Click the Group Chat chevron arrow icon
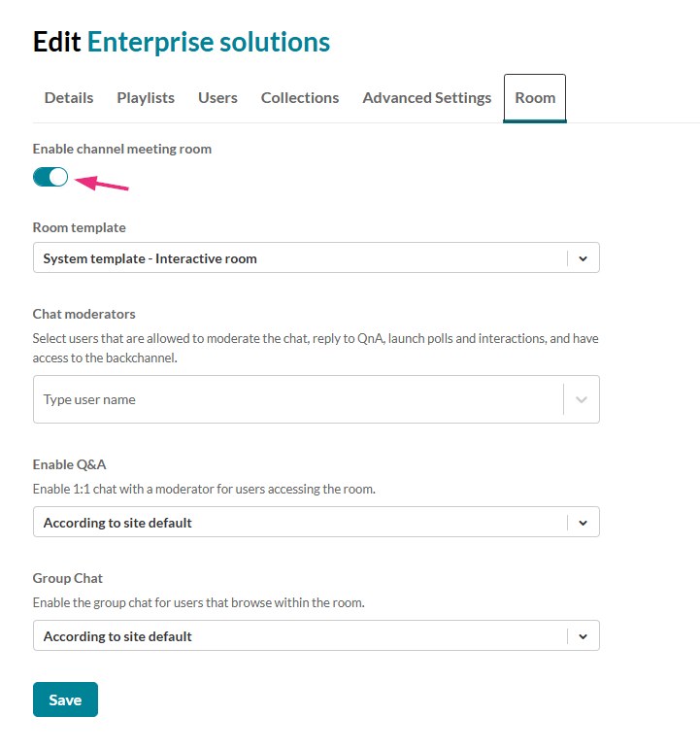This screenshot has height=750, width=700. point(583,636)
